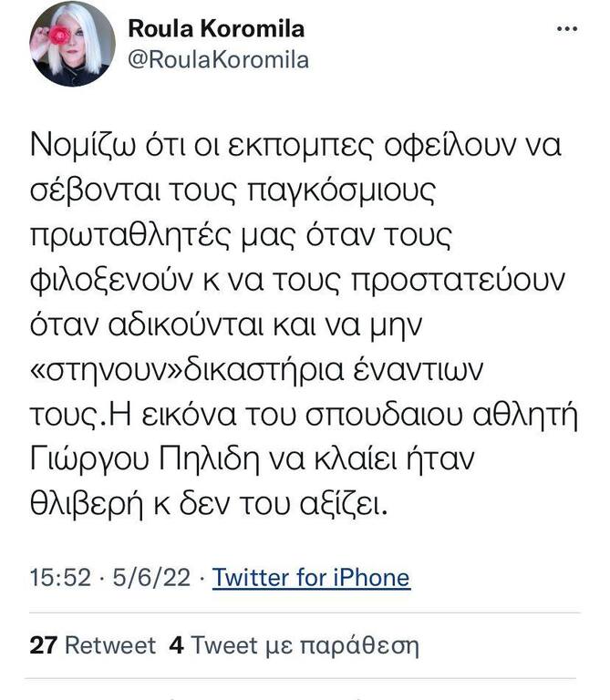The image size is (610, 700).
Task: Select the name Γιώργου Πηλιδη in the tweet
Action: click(x=145, y=459)
